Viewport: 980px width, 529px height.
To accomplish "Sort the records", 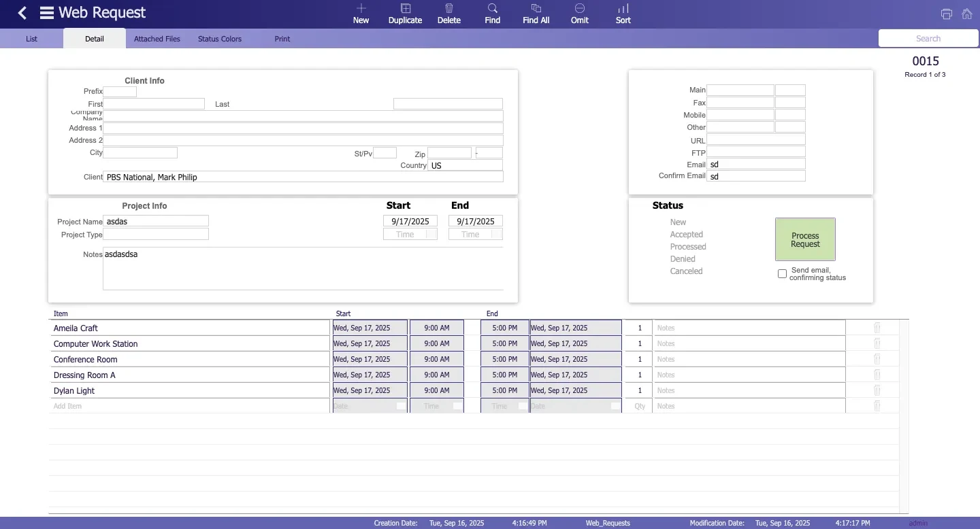I will [623, 14].
